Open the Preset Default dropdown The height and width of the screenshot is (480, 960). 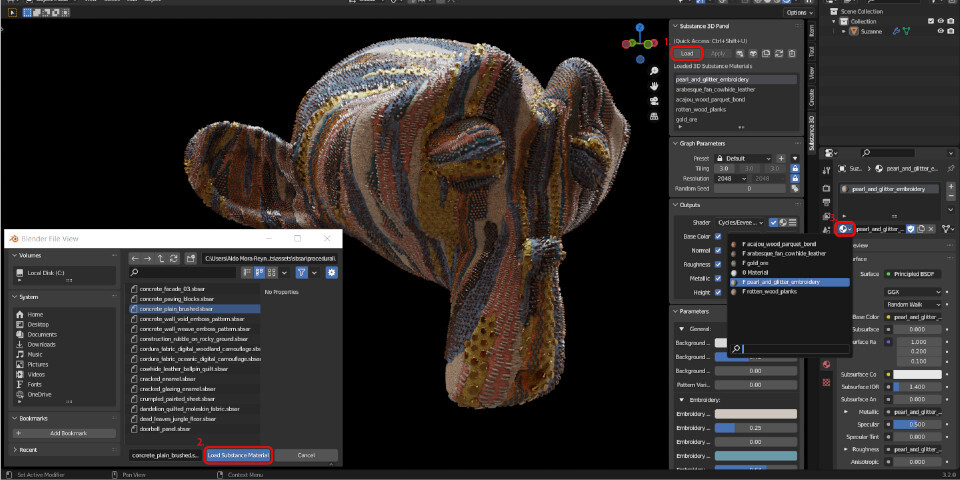click(743, 159)
